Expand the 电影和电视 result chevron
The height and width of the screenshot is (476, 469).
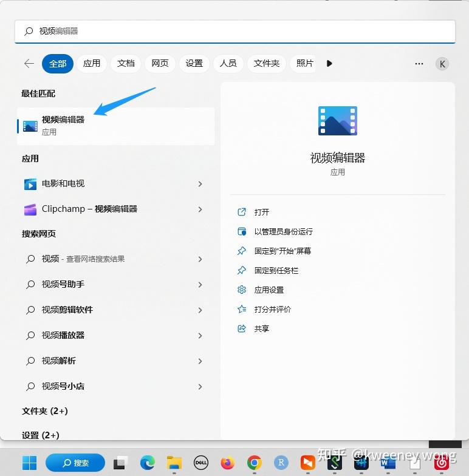tap(200, 183)
